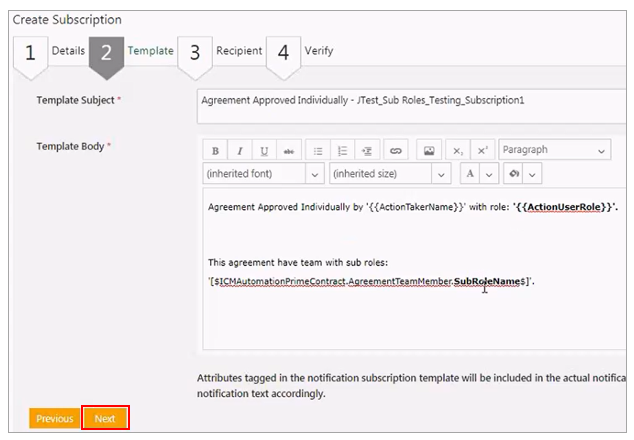Insert an unordered bullet list
This screenshot has width=634, height=440.
click(318, 151)
